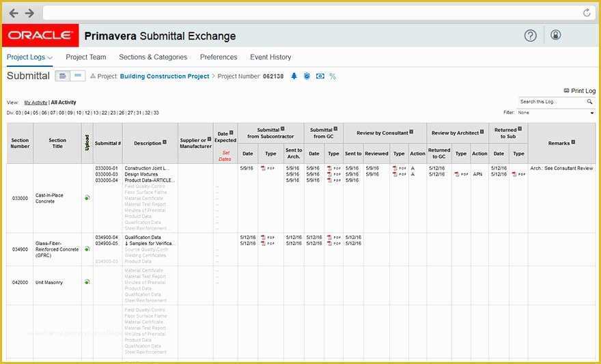Jump to division 22 link

click(x=104, y=113)
